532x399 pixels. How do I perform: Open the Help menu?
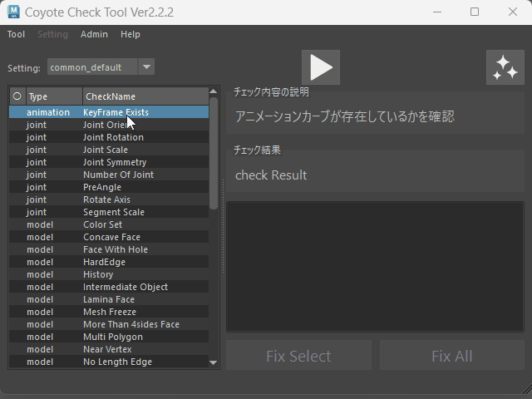130,34
